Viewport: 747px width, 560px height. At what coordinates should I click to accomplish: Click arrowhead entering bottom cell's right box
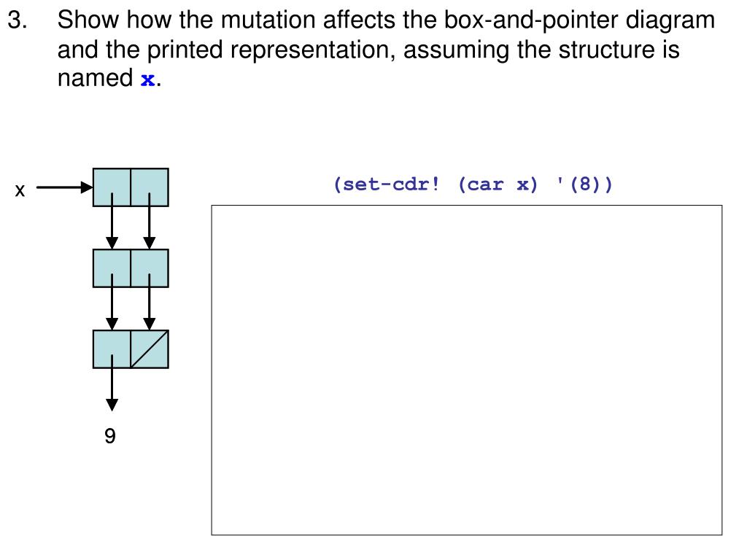click(150, 324)
